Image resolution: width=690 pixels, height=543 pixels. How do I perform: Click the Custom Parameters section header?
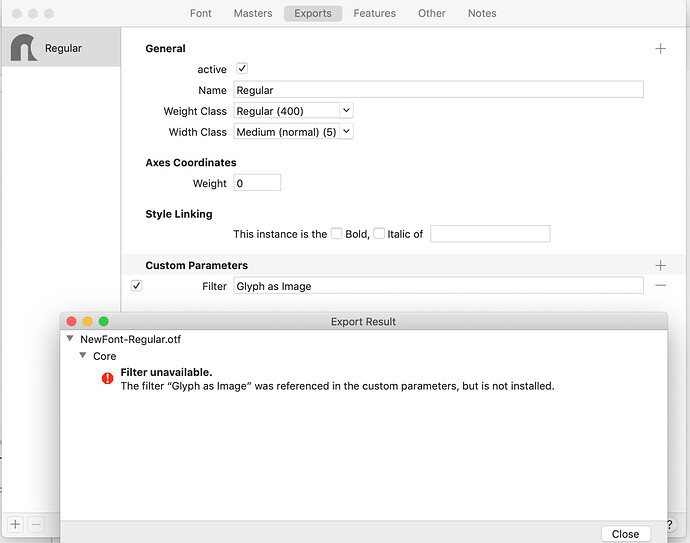(197, 265)
